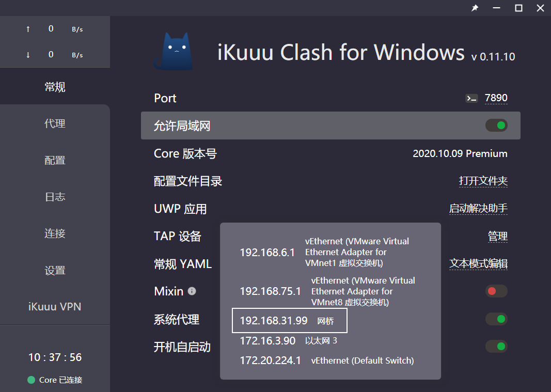Open the 代理 proxies tab
The image size is (551, 392).
tap(55, 124)
